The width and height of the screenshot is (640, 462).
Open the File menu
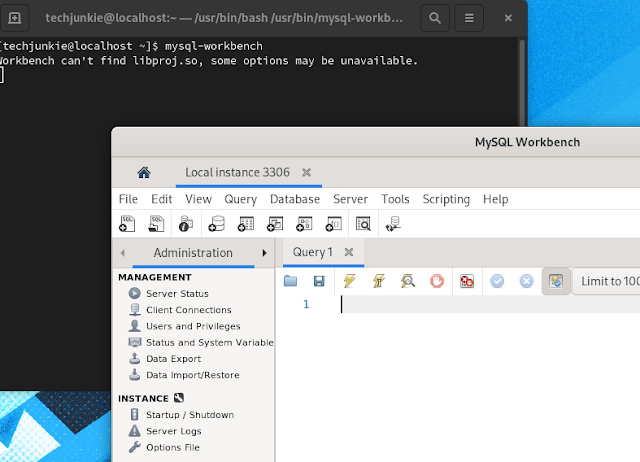click(x=128, y=199)
